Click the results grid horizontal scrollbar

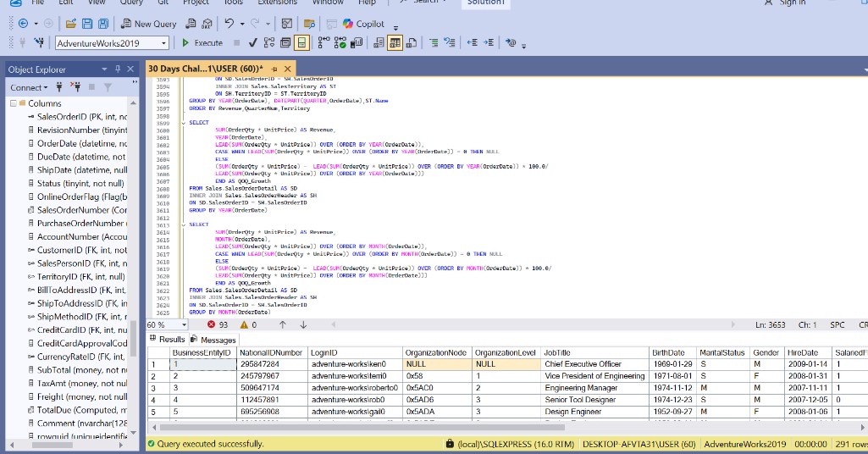(x=362, y=428)
